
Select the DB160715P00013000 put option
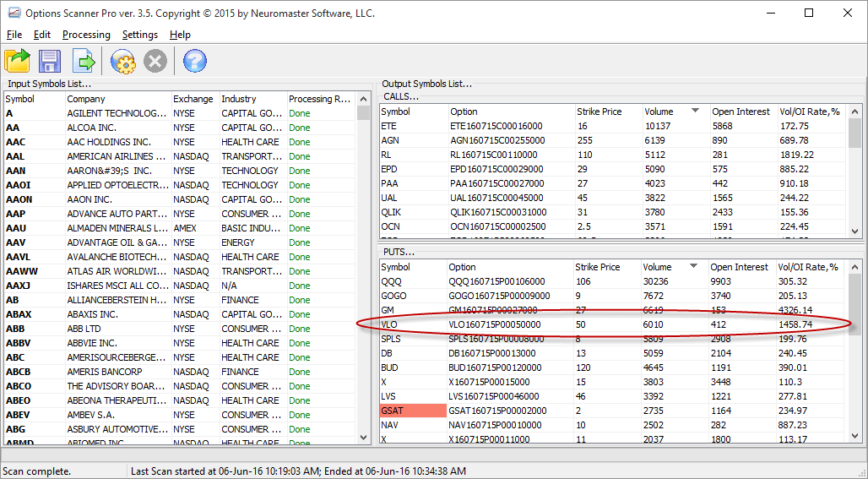click(491, 353)
